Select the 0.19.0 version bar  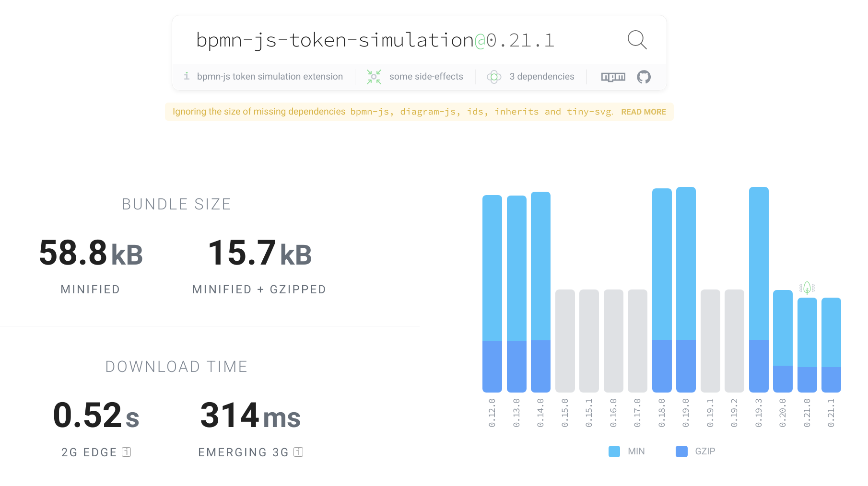(686, 289)
